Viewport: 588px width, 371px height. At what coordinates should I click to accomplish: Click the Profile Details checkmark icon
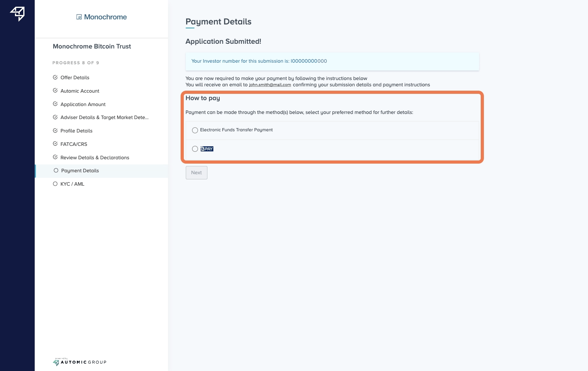[55, 131]
